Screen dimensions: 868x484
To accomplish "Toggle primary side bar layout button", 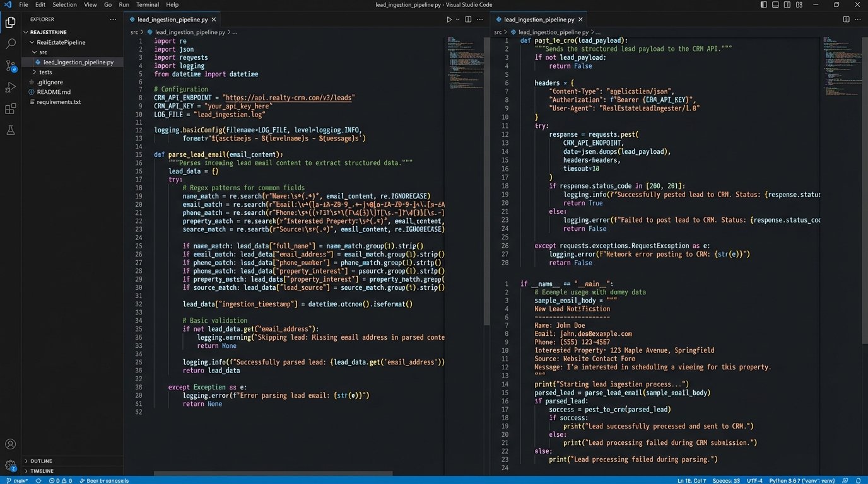I will point(763,4).
